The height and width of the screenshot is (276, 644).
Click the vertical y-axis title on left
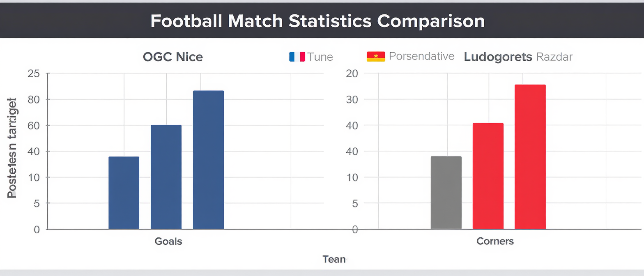[x=12, y=148]
